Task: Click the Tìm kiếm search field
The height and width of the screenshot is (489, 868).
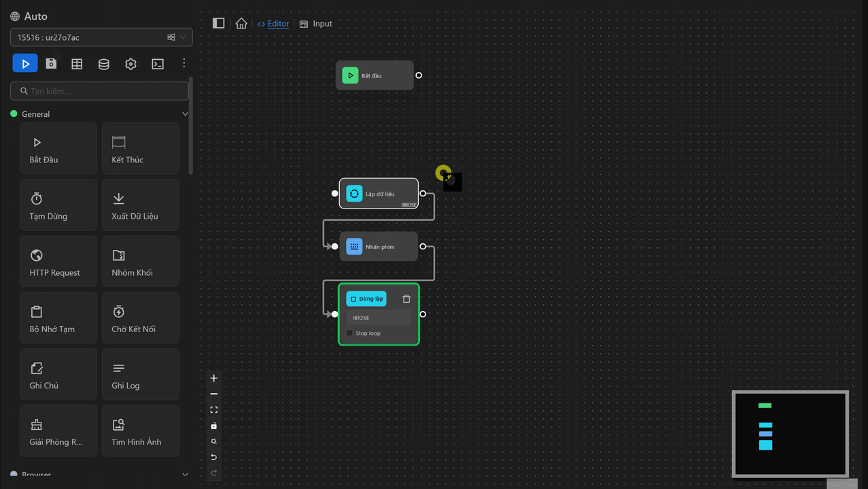Action: [99, 91]
